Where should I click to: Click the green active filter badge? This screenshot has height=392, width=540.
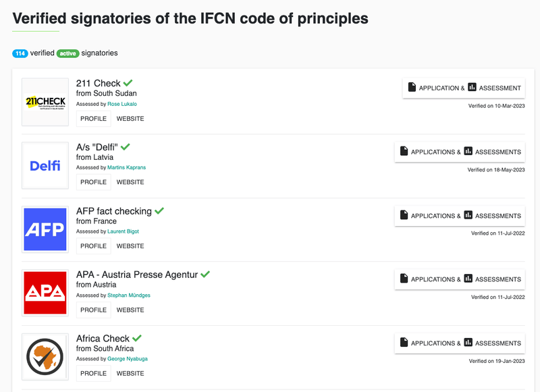click(67, 53)
